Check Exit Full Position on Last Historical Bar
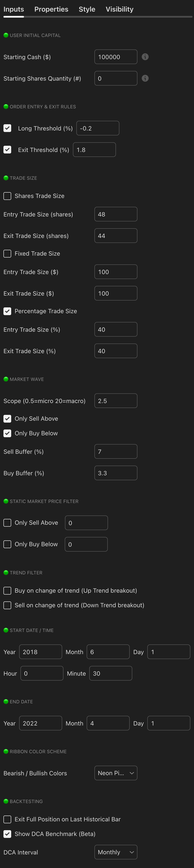 (8, 819)
